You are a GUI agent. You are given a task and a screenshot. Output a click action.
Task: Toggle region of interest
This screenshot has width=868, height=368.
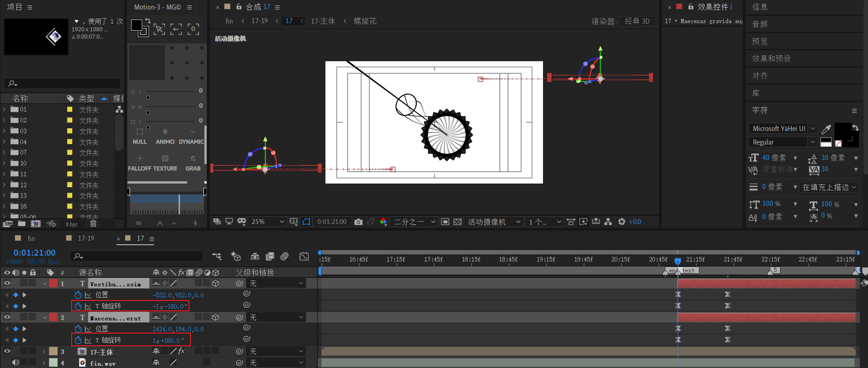tap(445, 222)
